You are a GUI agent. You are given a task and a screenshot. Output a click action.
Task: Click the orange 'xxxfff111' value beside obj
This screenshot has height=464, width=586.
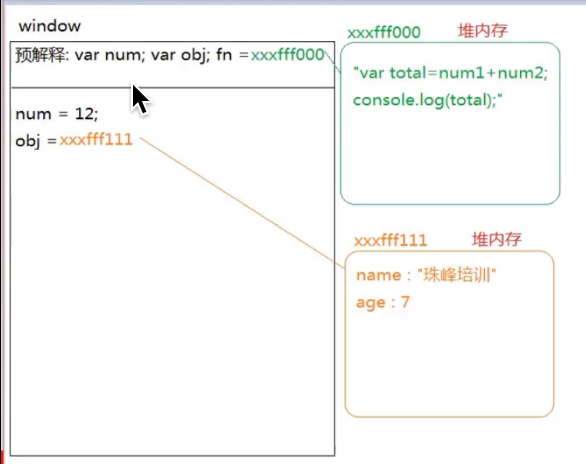96,140
